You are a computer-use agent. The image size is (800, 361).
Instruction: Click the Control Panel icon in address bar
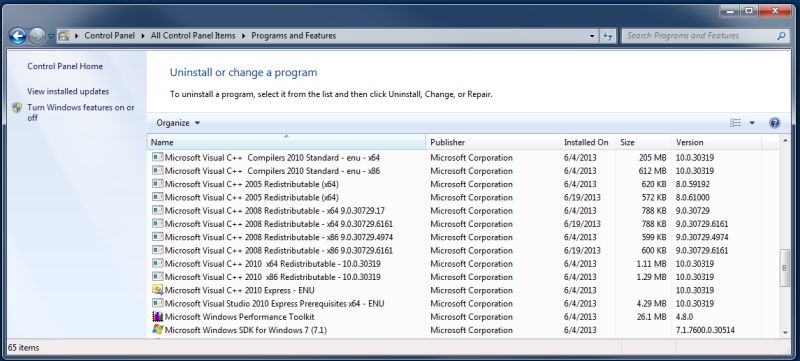[x=64, y=36]
